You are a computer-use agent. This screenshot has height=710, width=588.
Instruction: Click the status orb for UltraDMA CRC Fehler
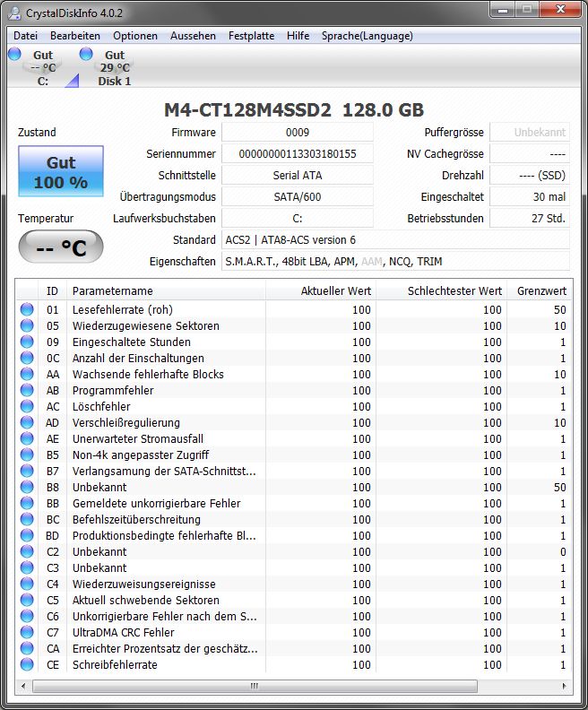(x=27, y=632)
